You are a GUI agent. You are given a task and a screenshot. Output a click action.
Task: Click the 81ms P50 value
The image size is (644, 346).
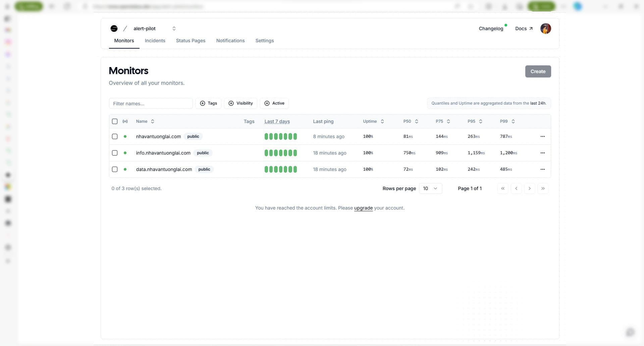click(408, 136)
